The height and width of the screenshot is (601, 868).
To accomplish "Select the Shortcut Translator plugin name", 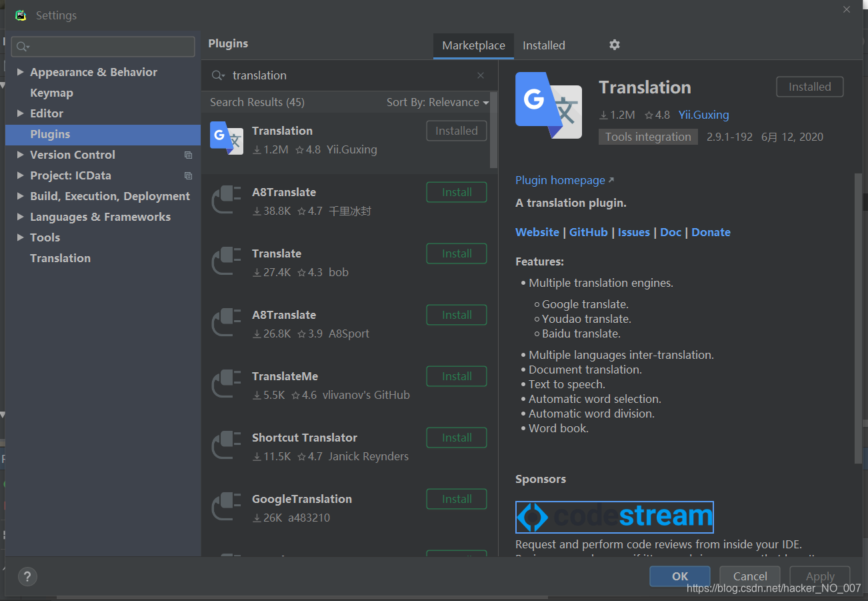I will (305, 438).
